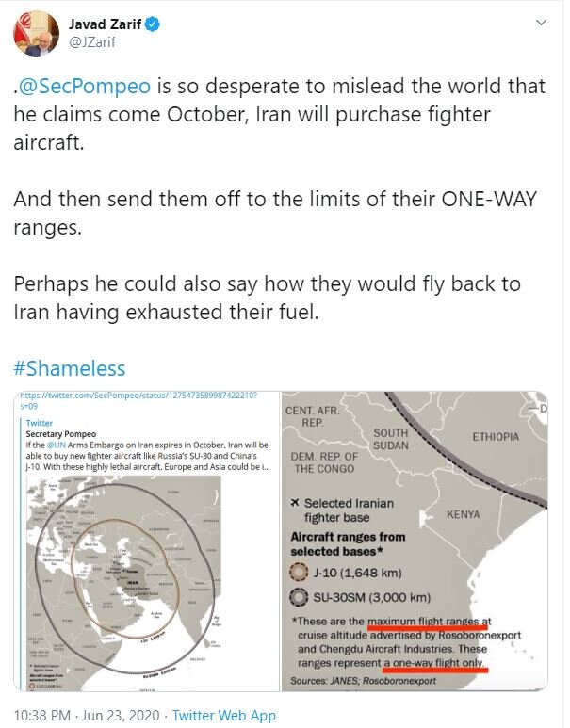The image size is (570, 728).
Task: Click the 10:38 PM Jun 23, 2020 timestamp
Action: pos(87,716)
